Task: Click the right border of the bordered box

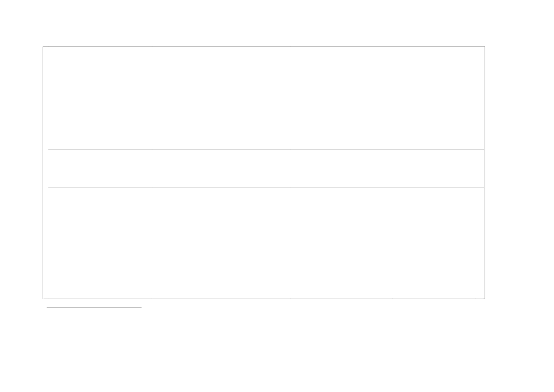Action: (485, 173)
